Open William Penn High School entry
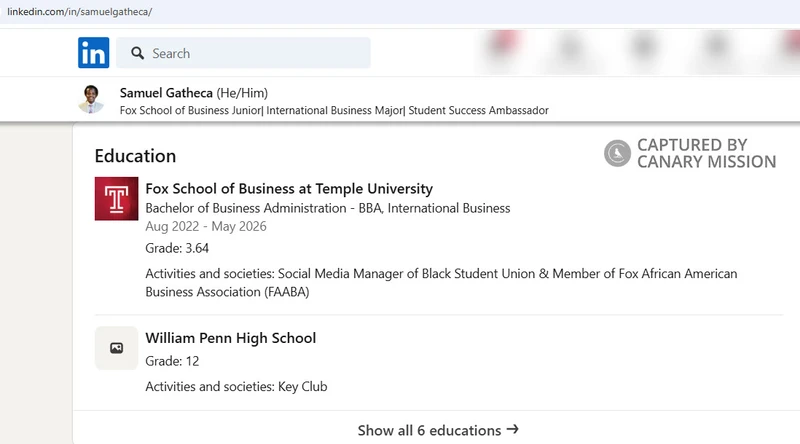Screen dimensions: 800x444 click(230, 338)
